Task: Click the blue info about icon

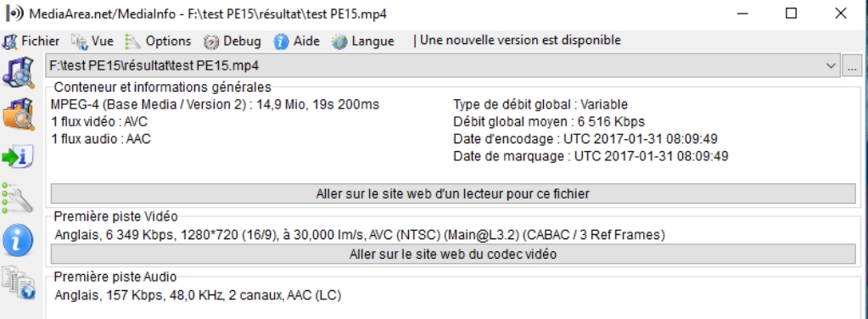Action: coord(19,240)
